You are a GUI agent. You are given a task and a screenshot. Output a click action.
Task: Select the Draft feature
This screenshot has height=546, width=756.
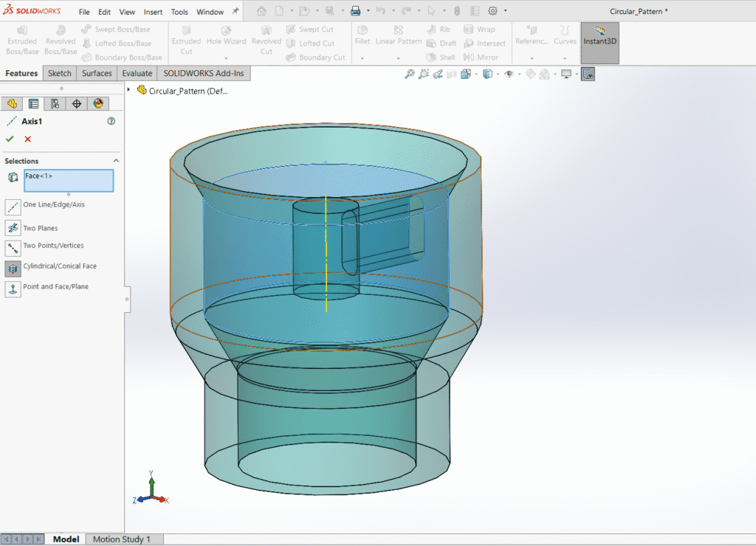[441, 44]
